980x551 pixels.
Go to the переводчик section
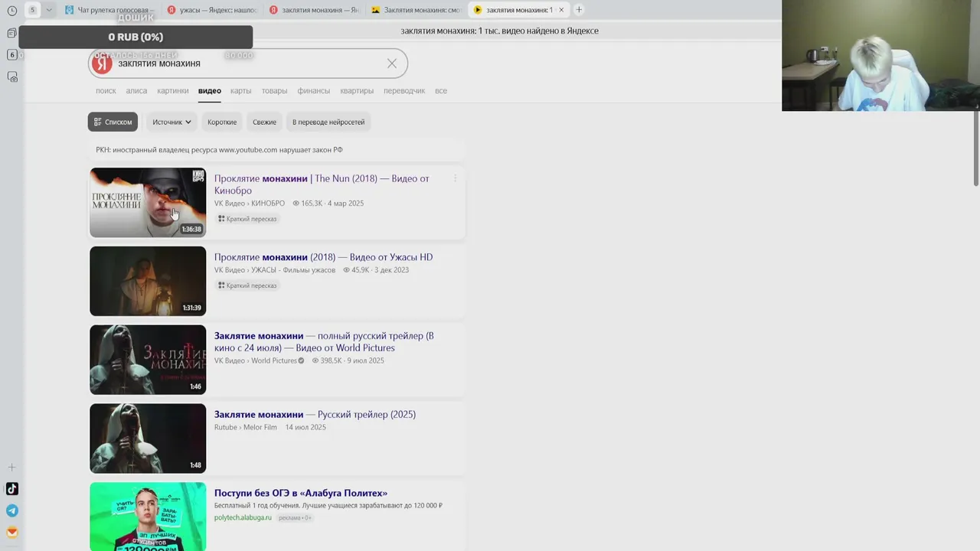pyautogui.click(x=404, y=90)
